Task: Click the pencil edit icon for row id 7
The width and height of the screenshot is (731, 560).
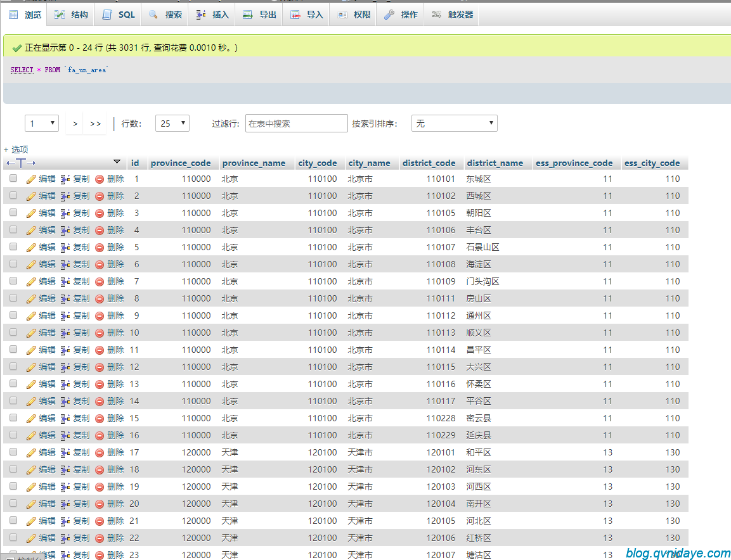Action: coord(31,281)
